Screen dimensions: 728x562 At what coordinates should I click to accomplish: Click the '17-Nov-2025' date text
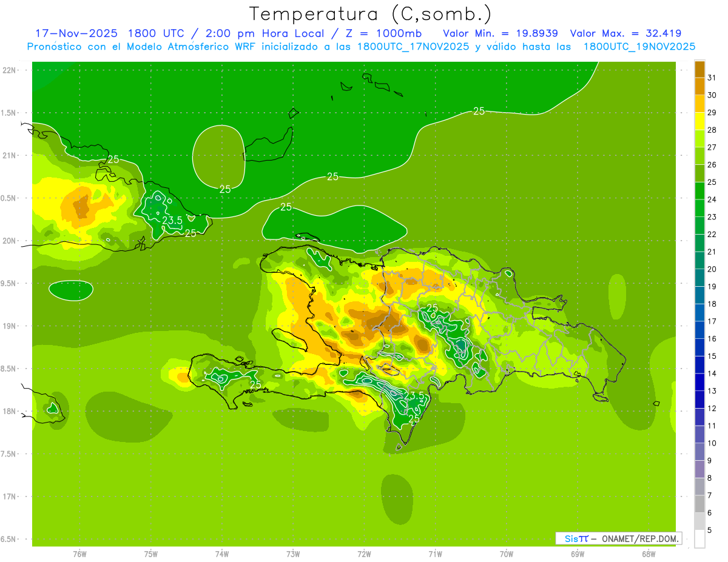point(76,33)
